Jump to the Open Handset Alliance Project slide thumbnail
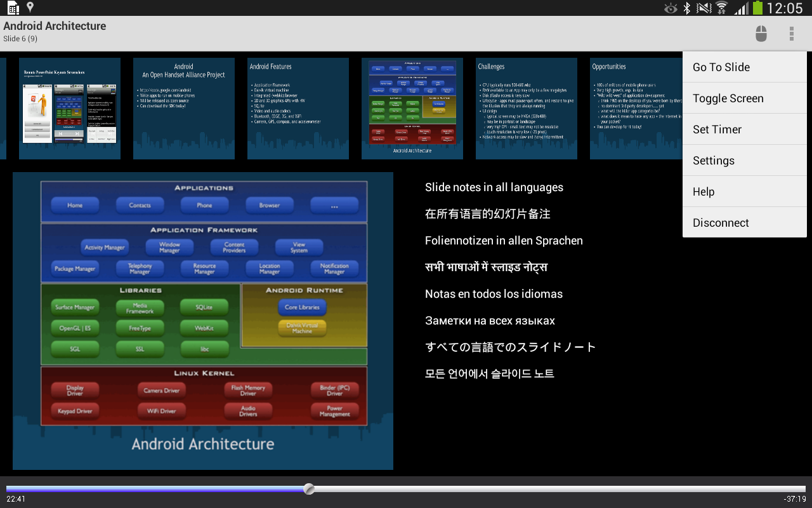The height and width of the screenshot is (508, 812). [x=184, y=109]
